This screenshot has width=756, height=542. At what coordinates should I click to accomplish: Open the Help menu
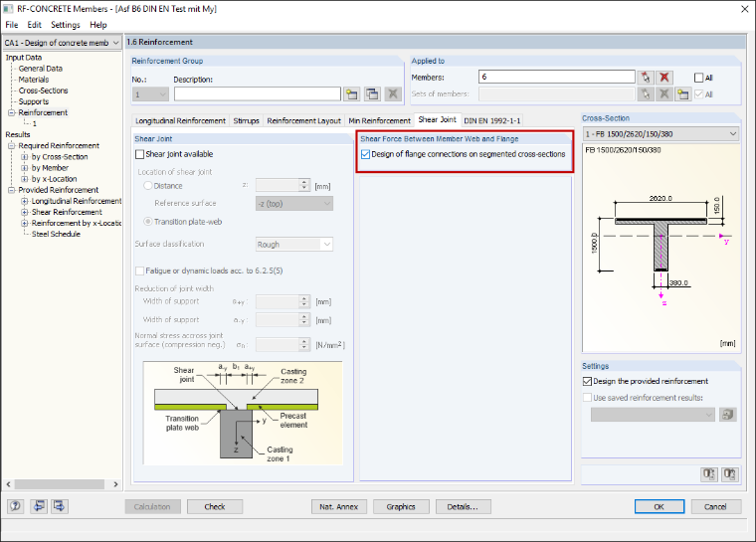coord(97,25)
